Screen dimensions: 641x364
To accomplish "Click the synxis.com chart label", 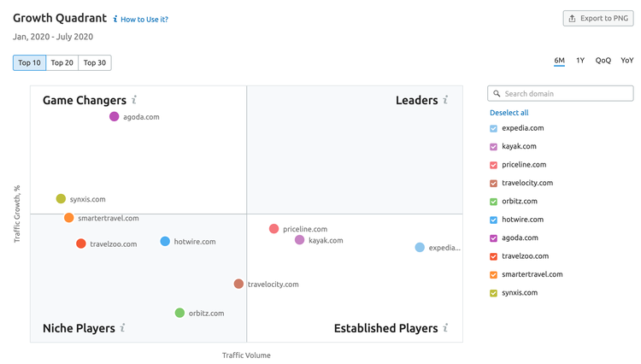I will pos(87,199).
